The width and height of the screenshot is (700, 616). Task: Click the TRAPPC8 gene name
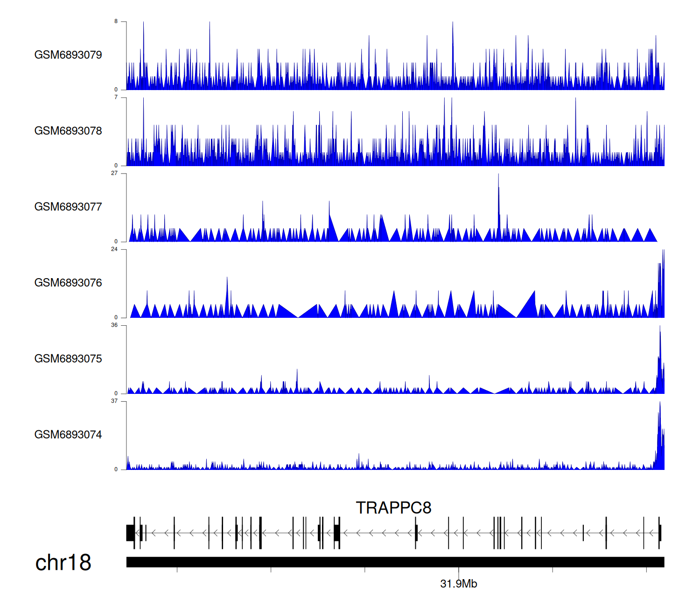393,508
